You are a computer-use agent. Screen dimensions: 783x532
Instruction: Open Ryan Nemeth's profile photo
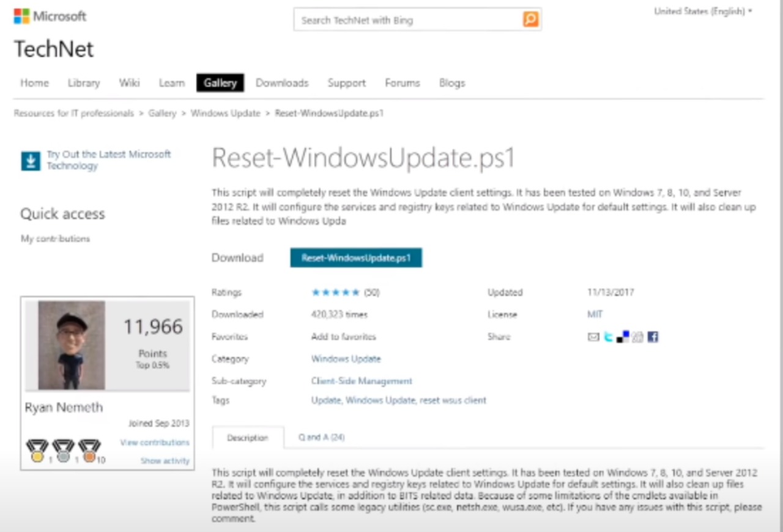(x=72, y=345)
